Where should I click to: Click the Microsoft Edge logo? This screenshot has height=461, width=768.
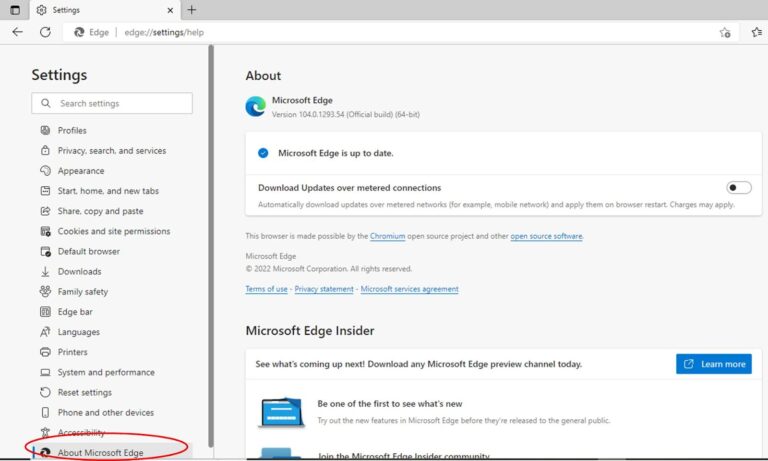tap(256, 106)
